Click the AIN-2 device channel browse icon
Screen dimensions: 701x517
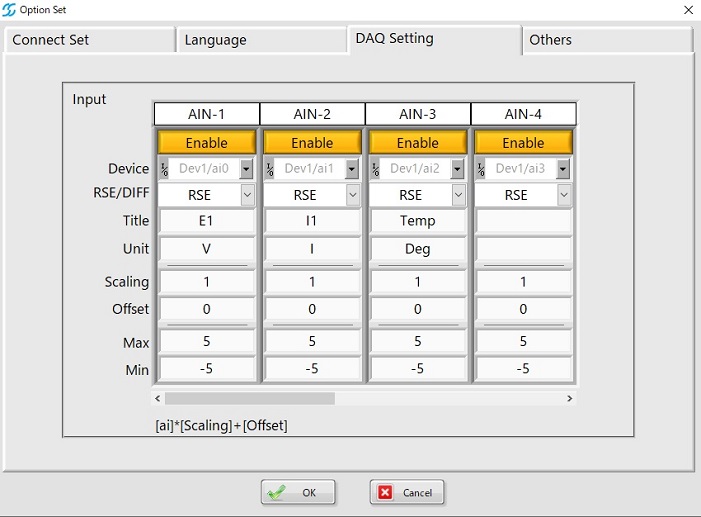point(269,169)
